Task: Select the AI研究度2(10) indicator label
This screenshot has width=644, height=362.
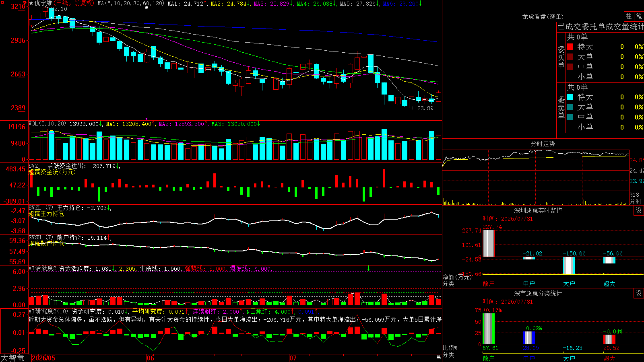Action: click(x=48, y=311)
